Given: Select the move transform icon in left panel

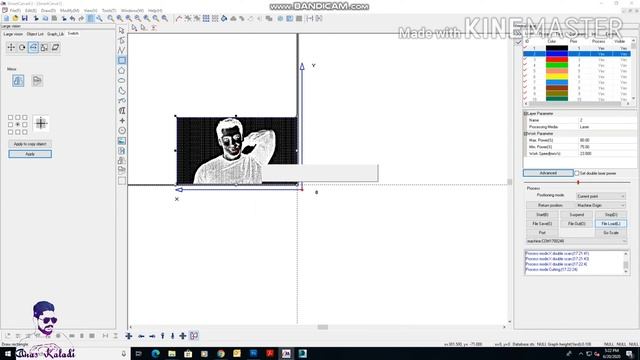Looking at the screenshot, I should point(11,47).
